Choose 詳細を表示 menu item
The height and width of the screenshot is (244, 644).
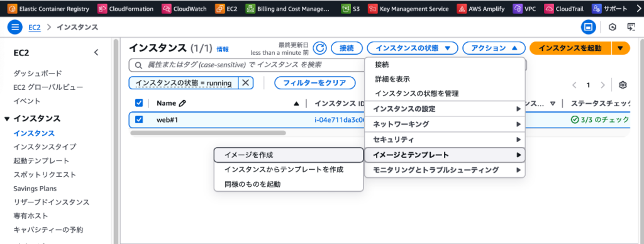(x=445, y=79)
